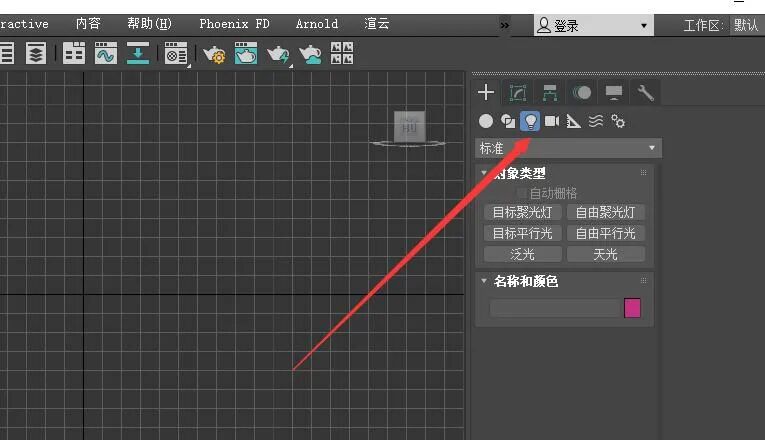The height and width of the screenshot is (440, 765).
Task: Open the 渲云 menu
Action: click(377, 23)
